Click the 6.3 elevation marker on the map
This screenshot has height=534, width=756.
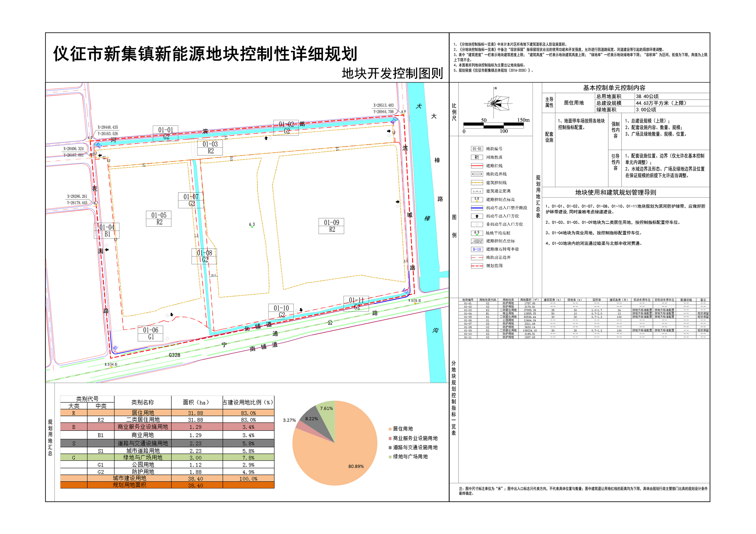click(252, 225)
